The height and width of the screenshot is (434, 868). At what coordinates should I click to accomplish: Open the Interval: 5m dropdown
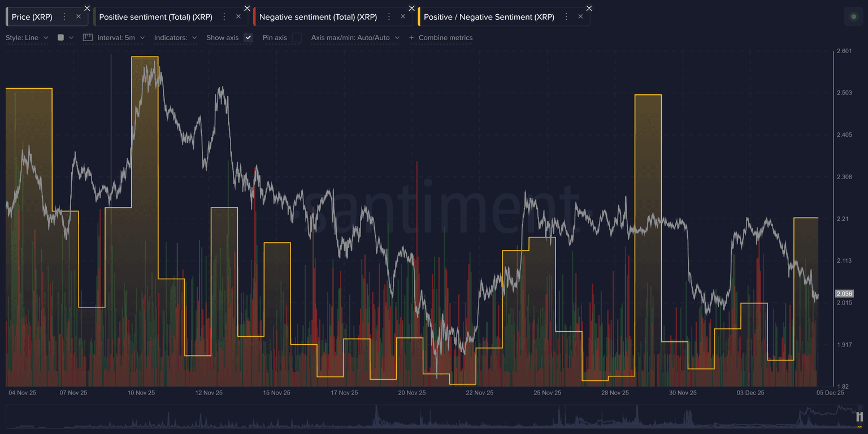click(x=120, y=38)
